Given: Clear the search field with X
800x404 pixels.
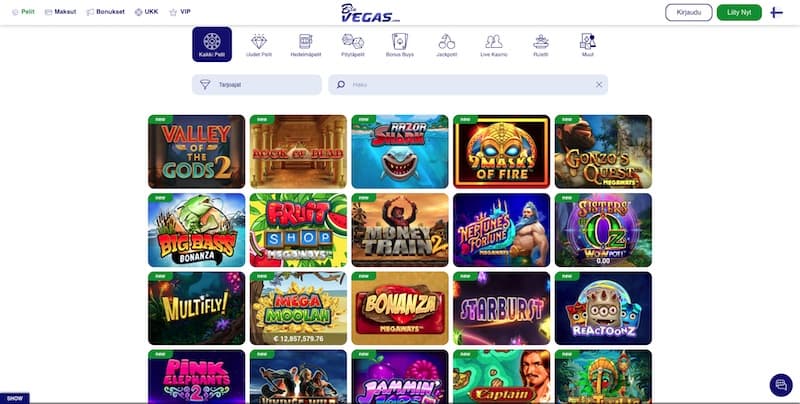Looking at the screenshot, I should coord(599,85).
